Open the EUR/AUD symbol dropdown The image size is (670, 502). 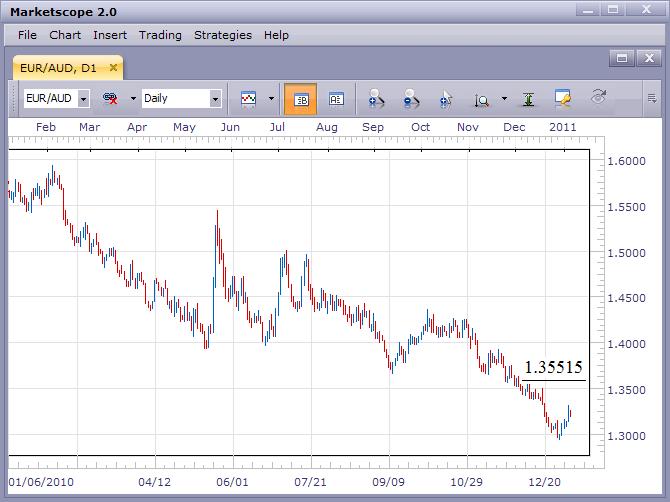coord(82,99)
